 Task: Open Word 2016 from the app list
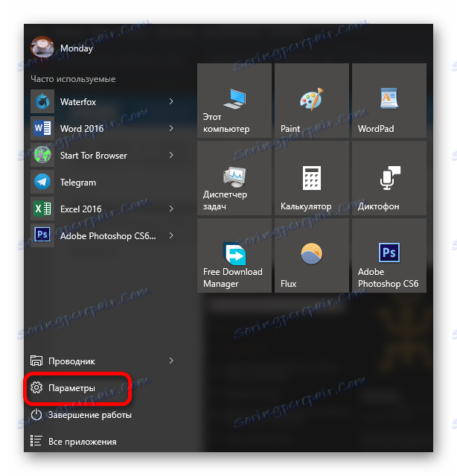pyautogui.click(x=103, y=128)
